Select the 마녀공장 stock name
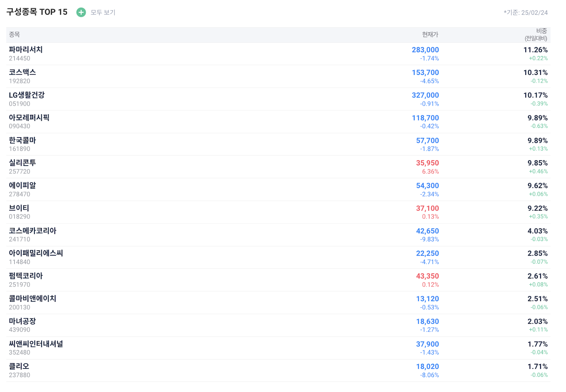 (x=22, y=321)
